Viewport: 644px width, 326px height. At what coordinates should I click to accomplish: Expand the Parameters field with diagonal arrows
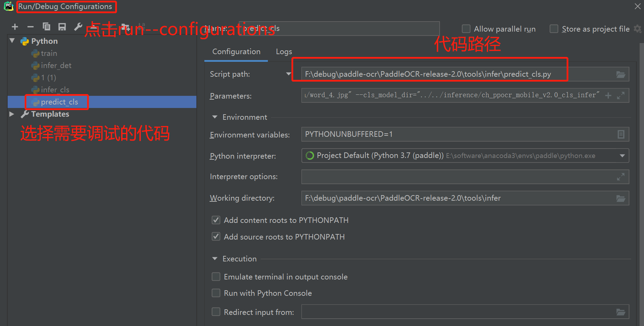pyautogui.click(x=621, y=95)
